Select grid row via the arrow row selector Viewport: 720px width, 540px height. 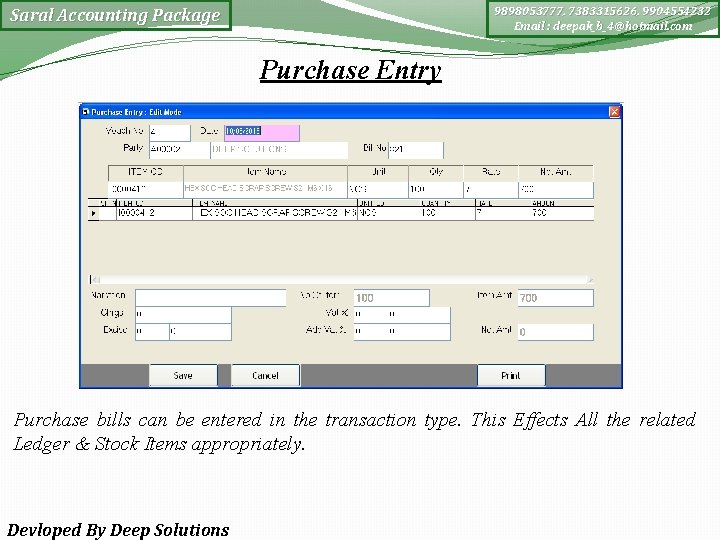94,214
